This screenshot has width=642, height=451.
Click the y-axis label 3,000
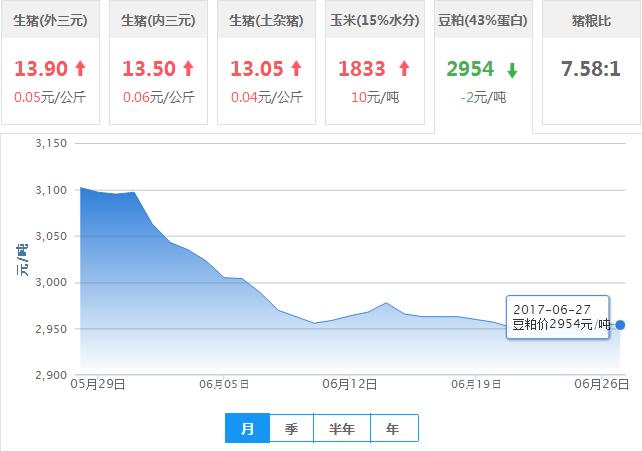51,282
